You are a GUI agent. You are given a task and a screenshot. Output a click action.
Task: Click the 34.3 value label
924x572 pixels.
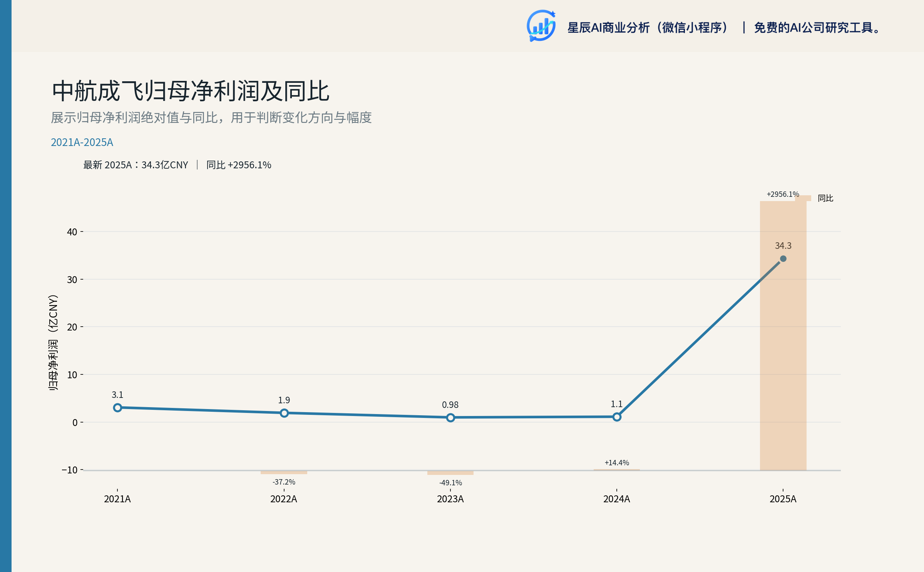[x=783, y=246]
